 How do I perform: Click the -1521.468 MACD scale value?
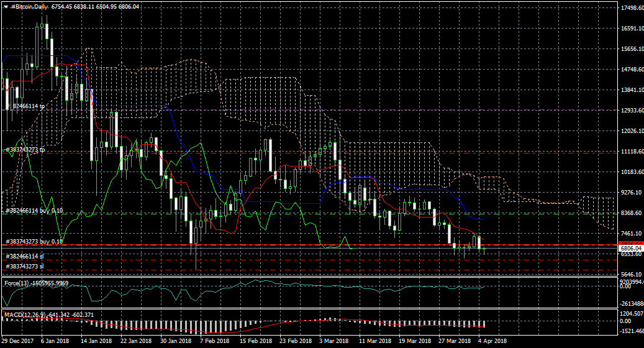tap(632, 331)
